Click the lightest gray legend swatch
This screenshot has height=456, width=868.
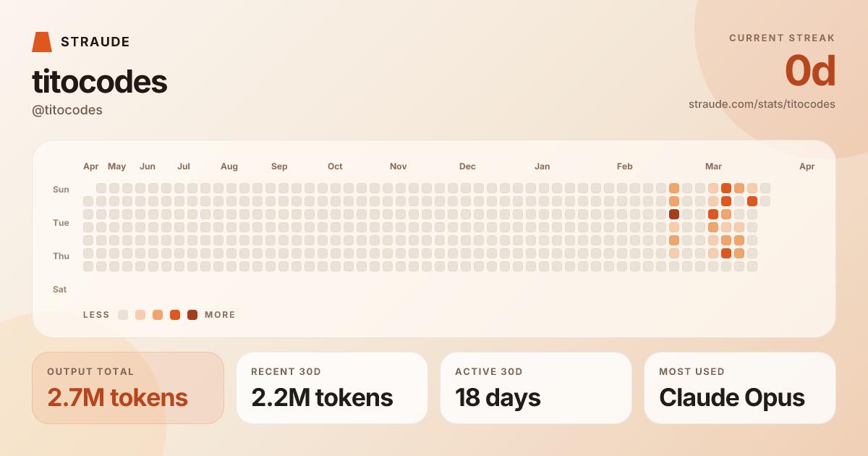coord(123,315)
